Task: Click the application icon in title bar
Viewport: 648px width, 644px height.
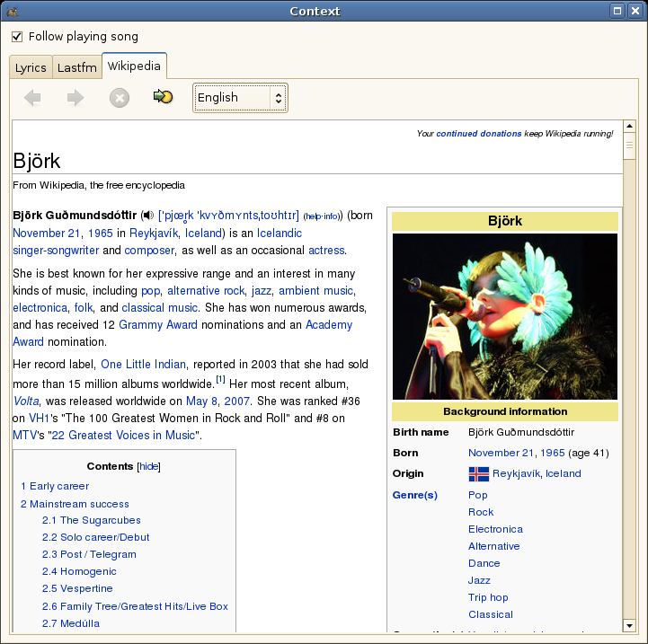Action: pyautogui.click(x=12, y=11)
